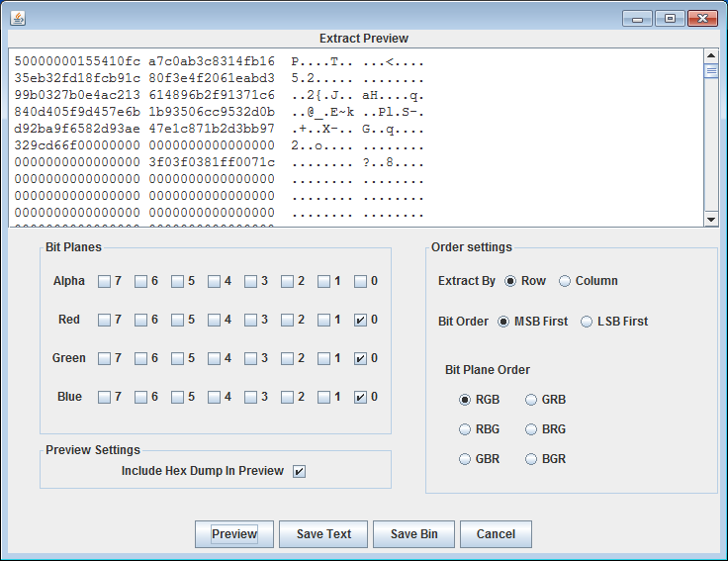Screen dimensions: 728x561
Task: Cancel the extract dialog
Action: click(x=496, y=534)
